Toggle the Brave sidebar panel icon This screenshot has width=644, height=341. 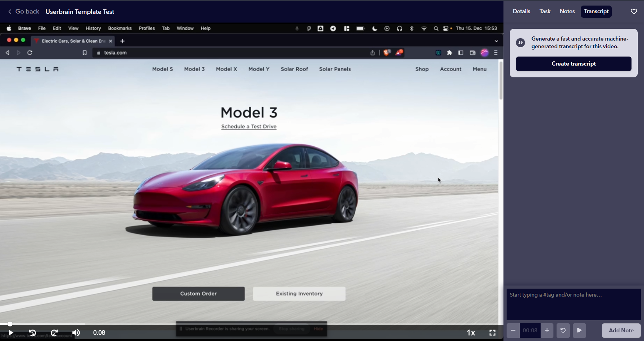tap(461, 53)
